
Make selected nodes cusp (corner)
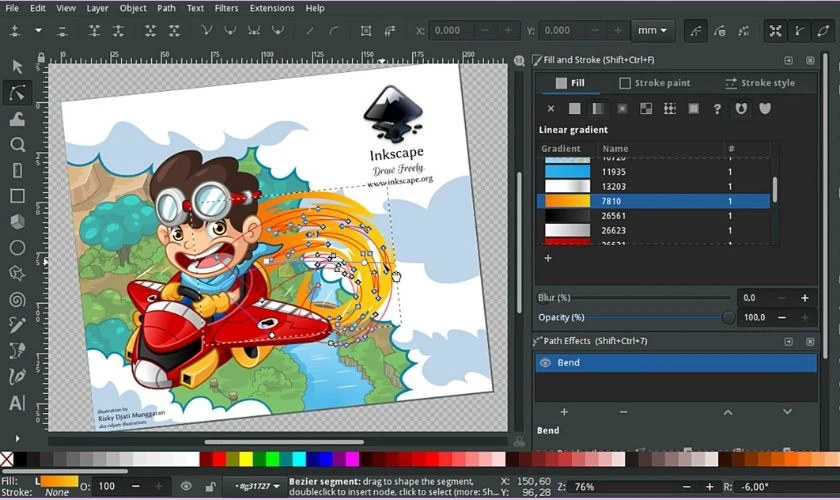coord(206,31)
